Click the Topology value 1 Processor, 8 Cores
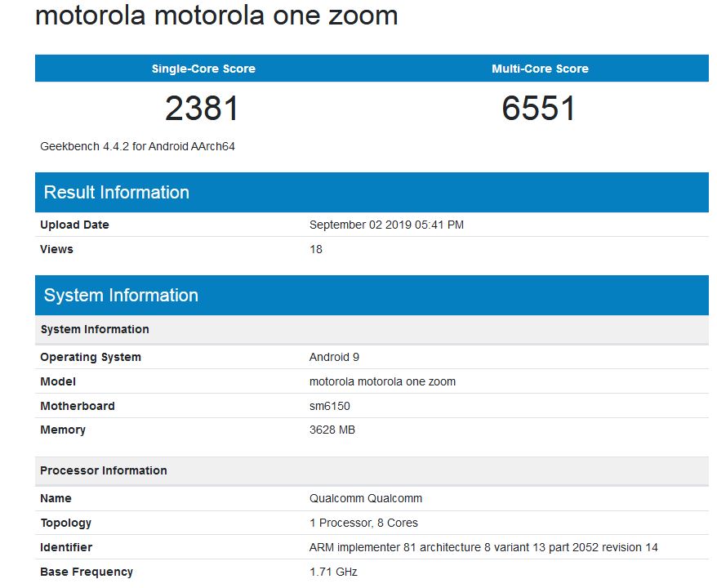This screenshot has height=588, width=717. [x=363, y=523]
